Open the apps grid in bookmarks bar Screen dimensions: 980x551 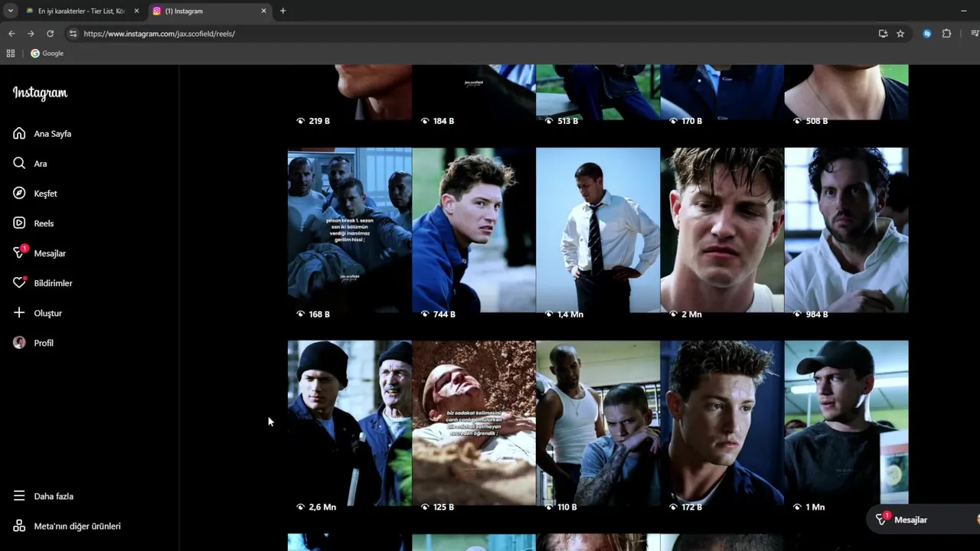point(11,54)
